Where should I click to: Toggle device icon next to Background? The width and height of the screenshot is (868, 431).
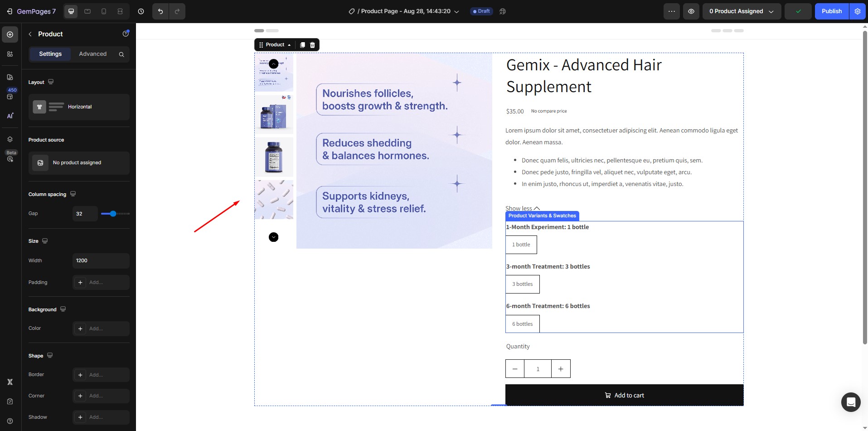(x=63, y=309)
